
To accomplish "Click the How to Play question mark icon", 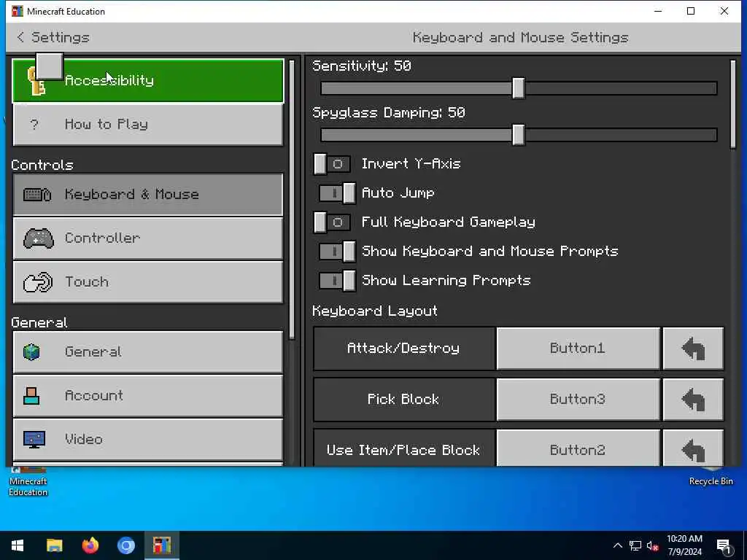I will pos(34,125).
